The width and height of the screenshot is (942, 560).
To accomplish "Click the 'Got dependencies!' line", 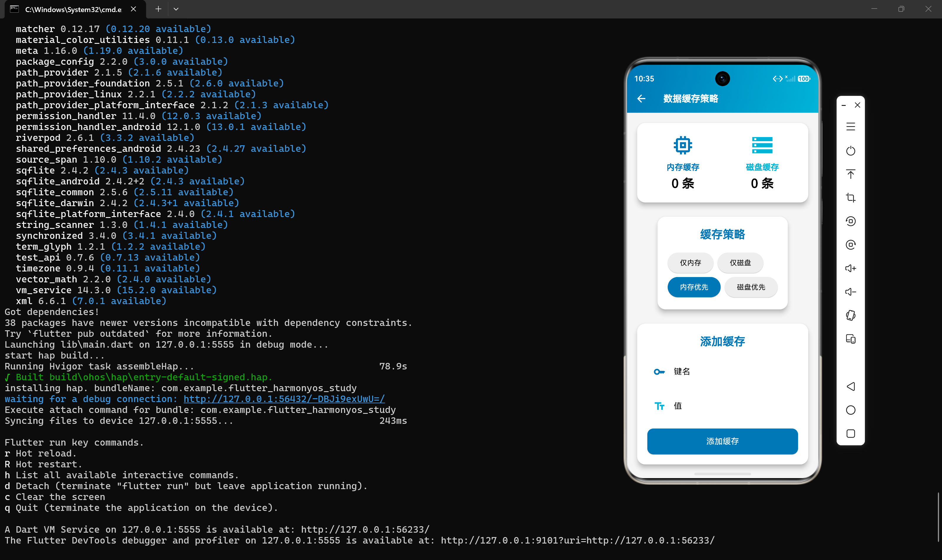I will coord(52,312).
